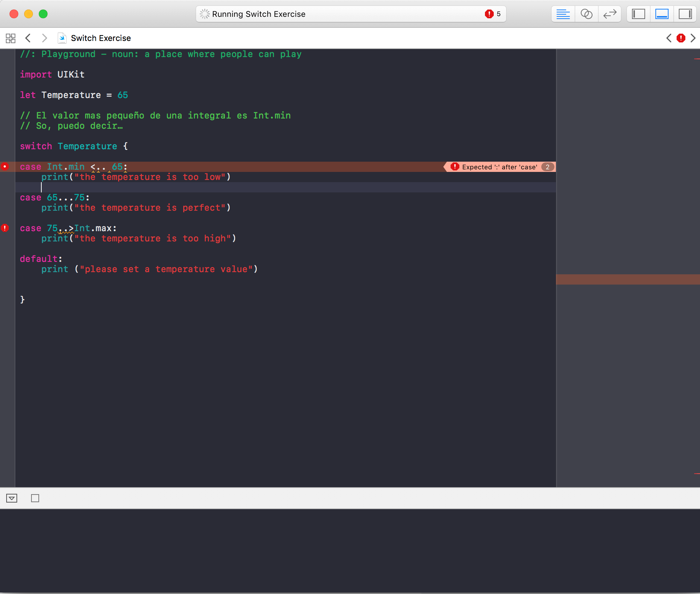The image size is (700, 594).
Task: Click the jump bar issue indicator
Action: pyautogui.click(x=681, y=38)
